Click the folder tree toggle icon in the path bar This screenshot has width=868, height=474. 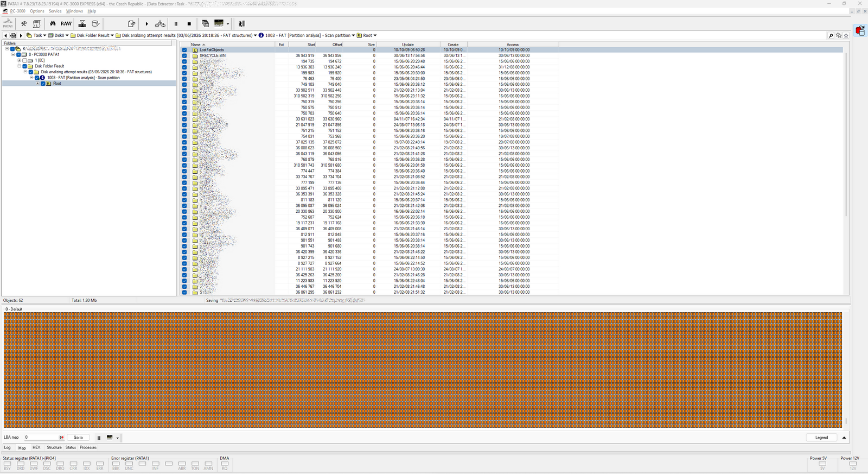(x=13, y=35)
